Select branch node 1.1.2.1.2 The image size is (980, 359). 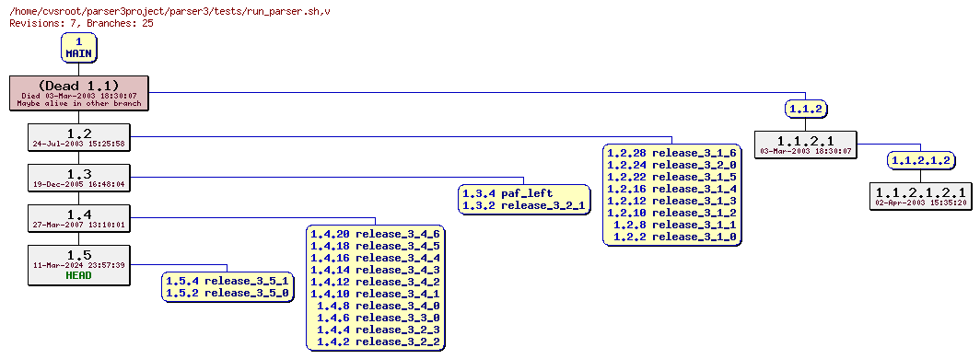(x=921, y=160)
